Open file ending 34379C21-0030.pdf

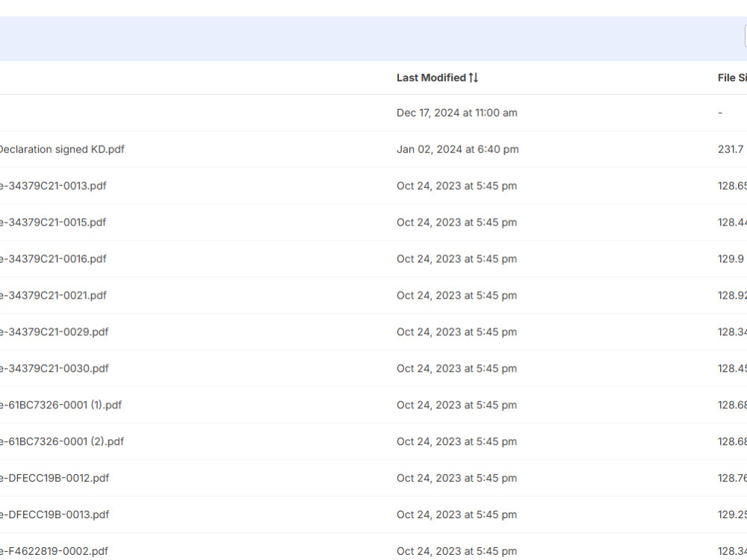coord(54,368)
